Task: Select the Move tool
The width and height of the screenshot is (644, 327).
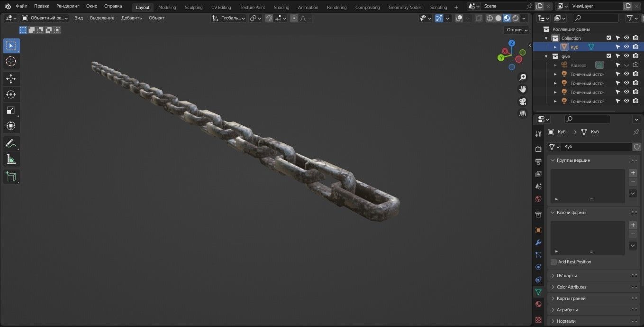Action: coord(11,79)
